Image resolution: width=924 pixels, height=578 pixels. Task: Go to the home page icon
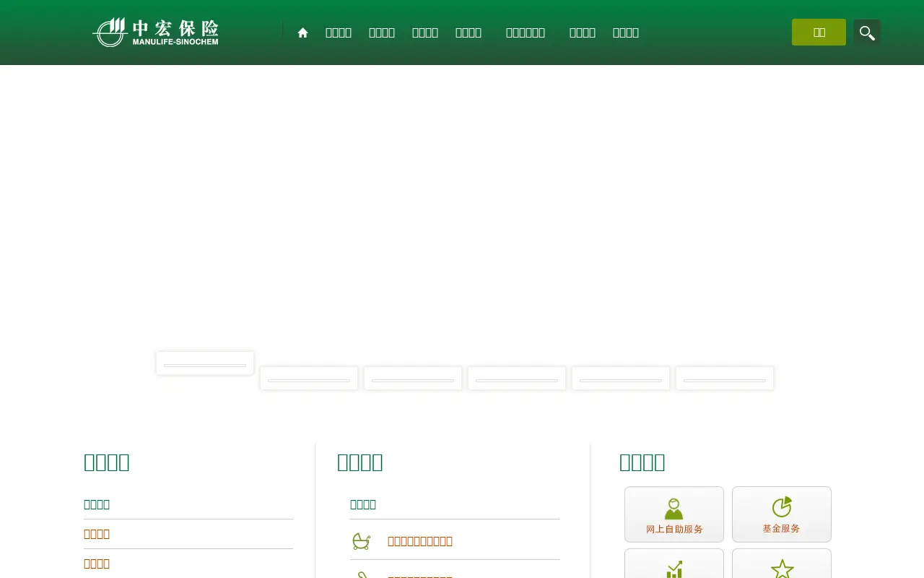(303, 33)
